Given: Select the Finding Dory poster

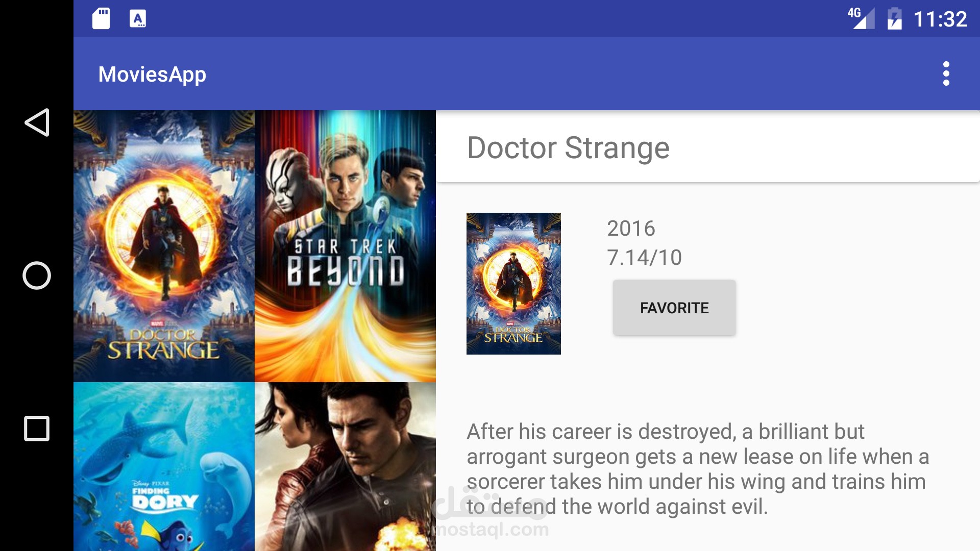Looking at the screenshot, I should pos(164,466).
